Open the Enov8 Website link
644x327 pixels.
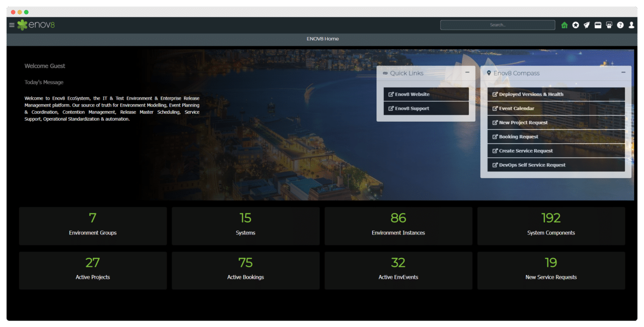coord(426,94)
